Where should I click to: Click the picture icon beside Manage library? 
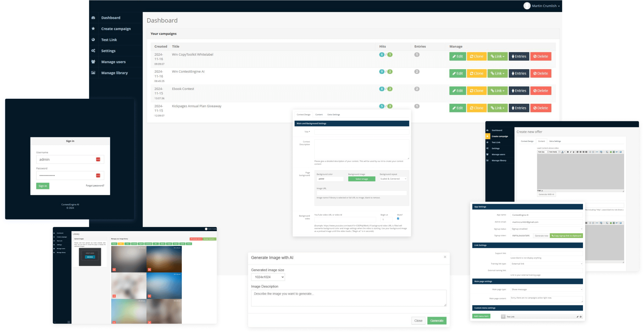(93, 73)
